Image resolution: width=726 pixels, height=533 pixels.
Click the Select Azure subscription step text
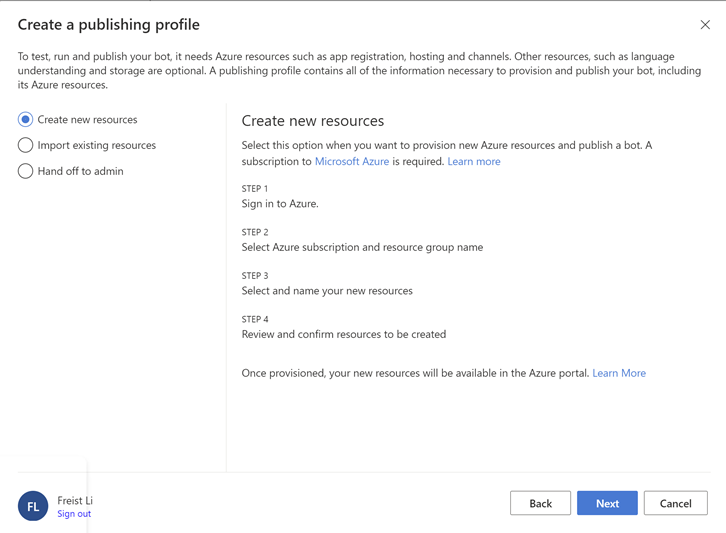[362, 247]
